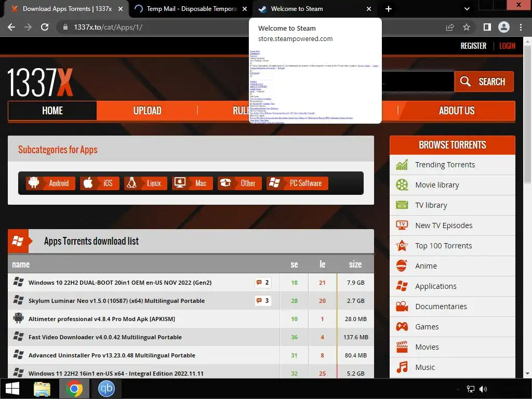This screenshot has height=399, width=532.
Task: Select the iOS subcategory
Action: pyautogui.click(x=100, y=183)
